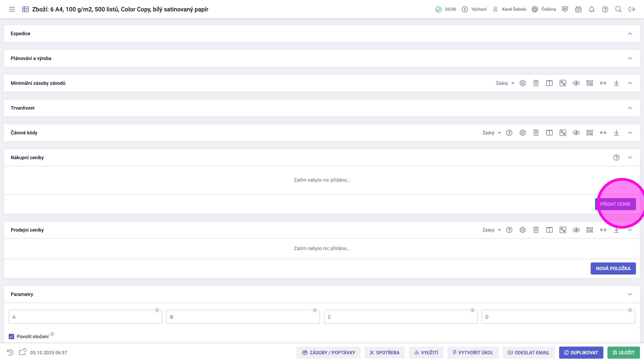Click the notifications bell icon

[x=592, y=9]
